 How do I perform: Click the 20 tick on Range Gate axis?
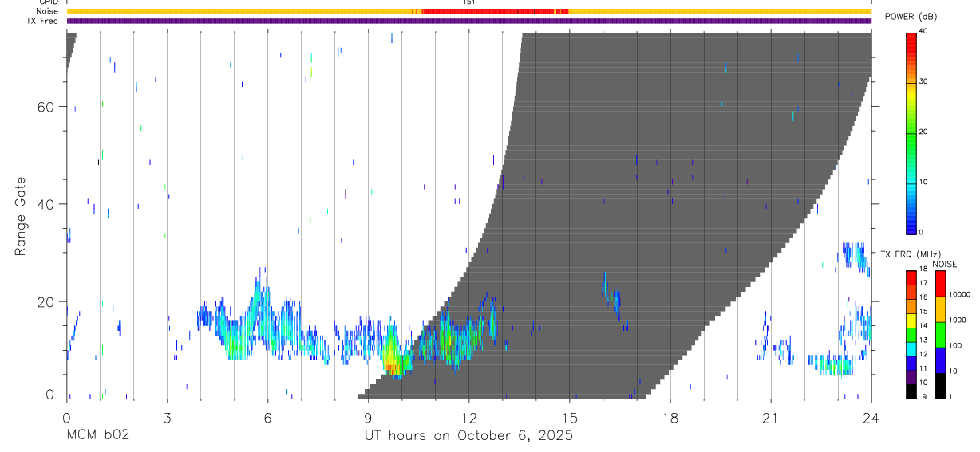pos(46,301)
